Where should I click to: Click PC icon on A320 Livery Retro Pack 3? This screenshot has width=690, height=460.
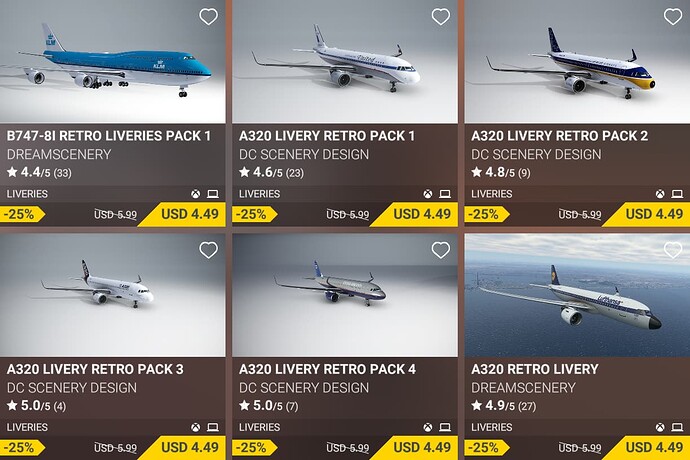213,428
